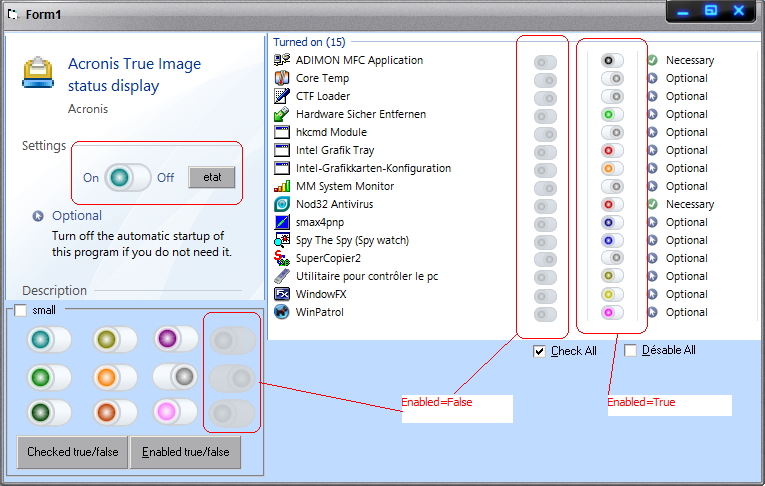Click the Core Temp program icon
The image size is (765, 486).
(x=282, y=78)
